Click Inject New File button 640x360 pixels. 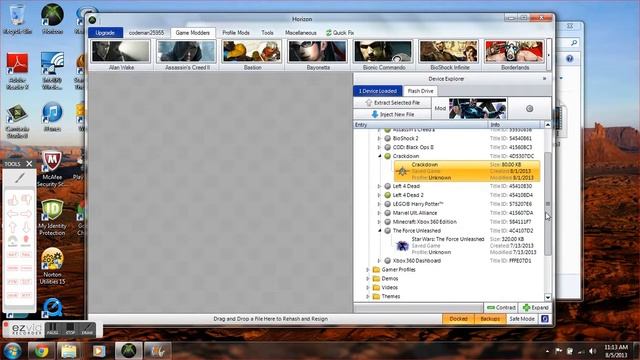point(392,114)
